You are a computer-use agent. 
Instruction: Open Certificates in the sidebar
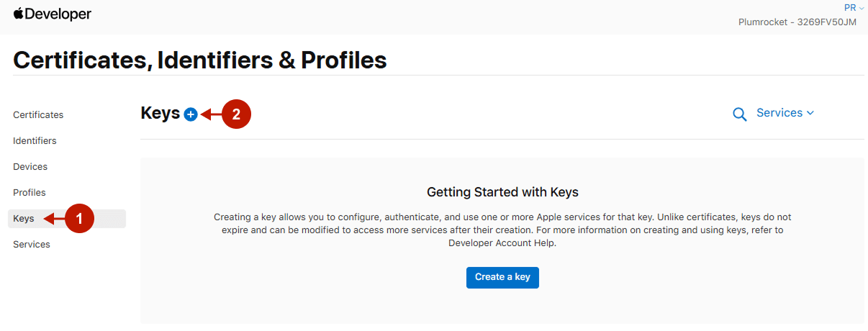[x=38, y=115]
